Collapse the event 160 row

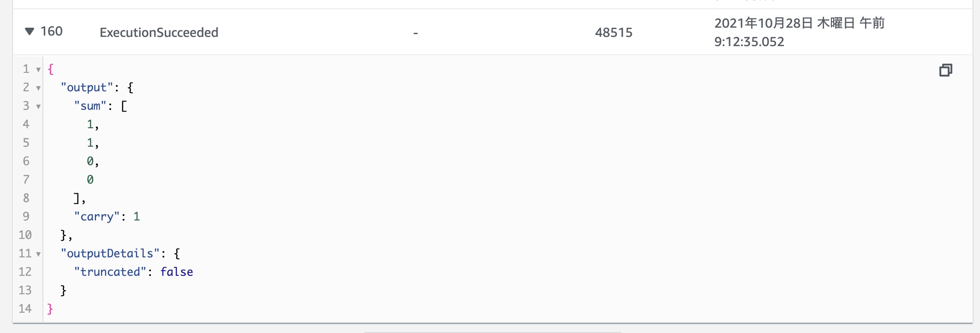pyautogui.click(x=30, y=31)
